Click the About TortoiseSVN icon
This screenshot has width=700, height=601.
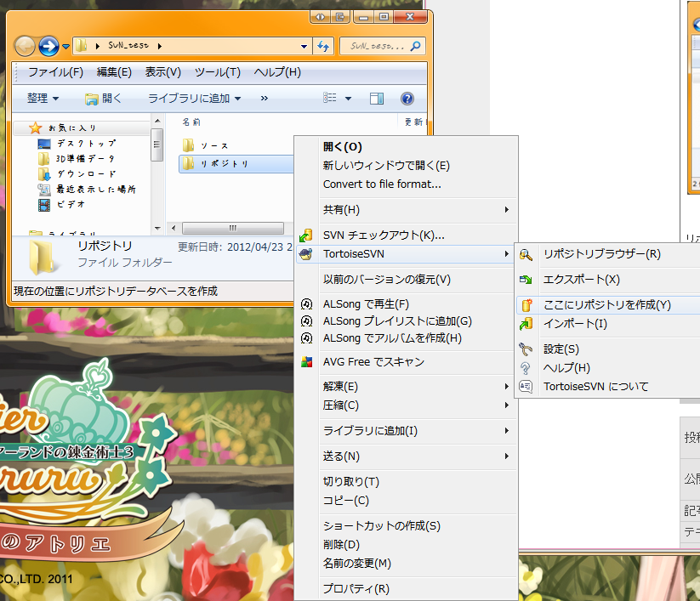click(x=526, y=387)
